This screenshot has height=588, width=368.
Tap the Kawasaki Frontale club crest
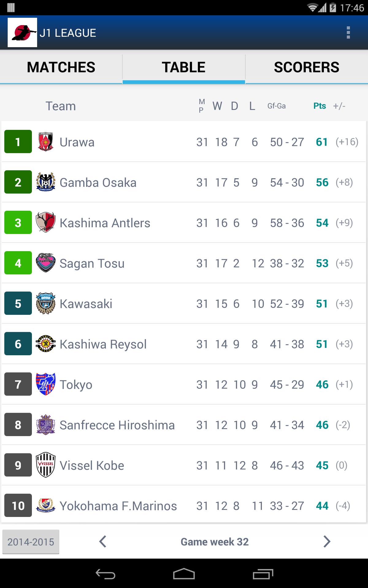[46, 303]
